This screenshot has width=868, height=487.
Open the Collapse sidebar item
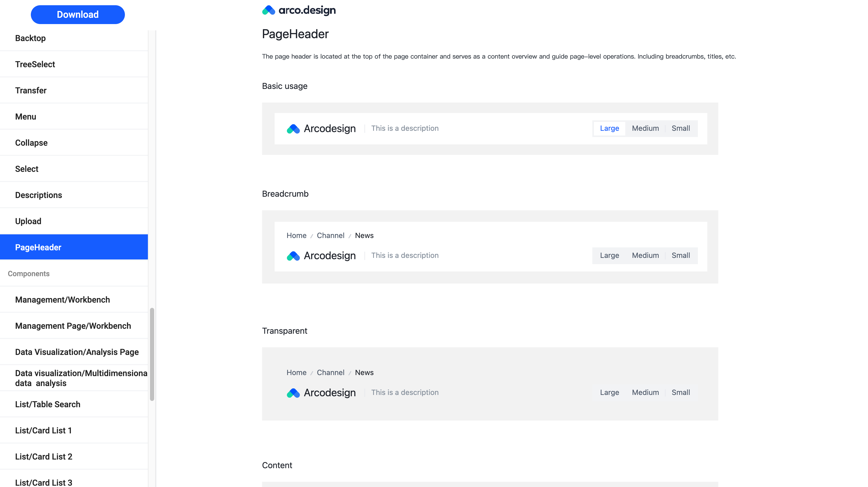[74, 143]
